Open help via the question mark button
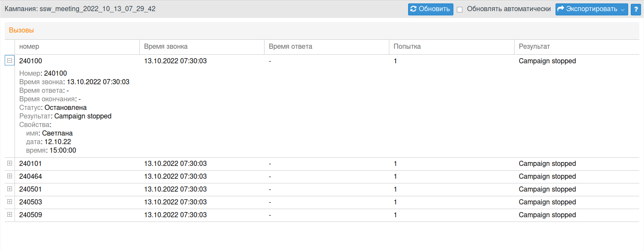 (635, 9)
